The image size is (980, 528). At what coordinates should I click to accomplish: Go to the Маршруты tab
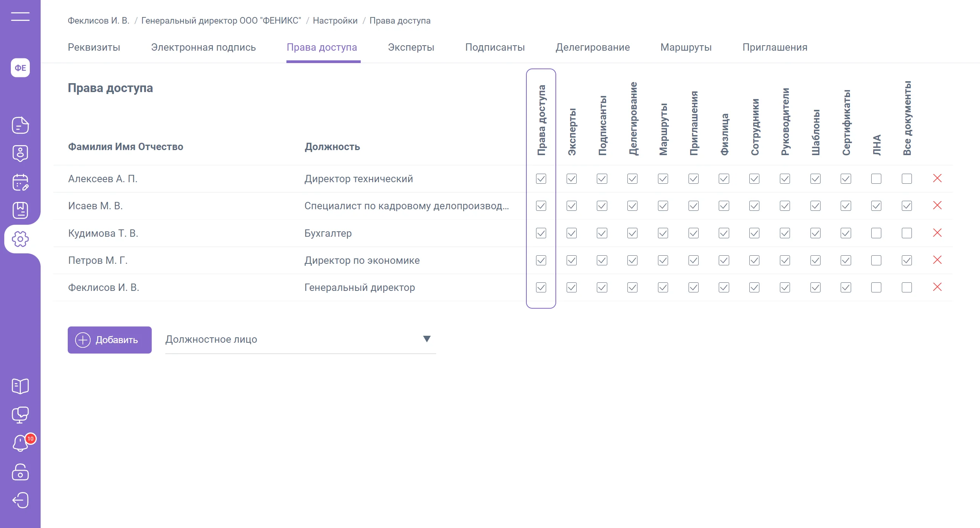point(685,47)
